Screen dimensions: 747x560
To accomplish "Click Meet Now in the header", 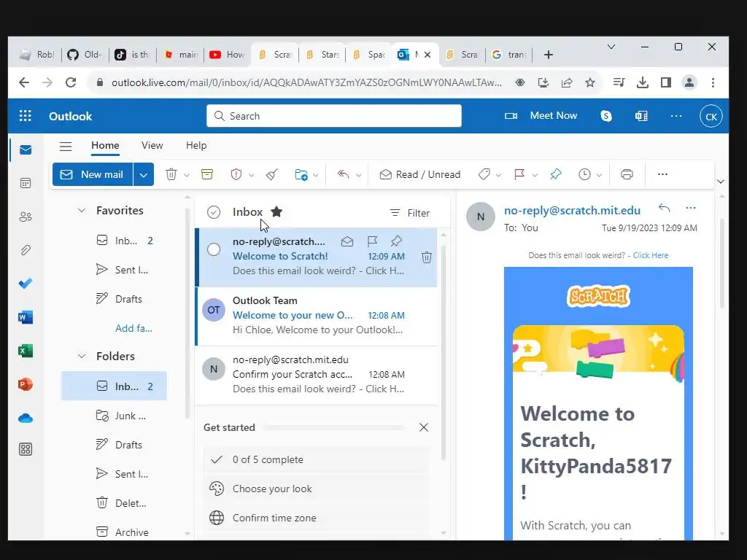I will 541,116.
